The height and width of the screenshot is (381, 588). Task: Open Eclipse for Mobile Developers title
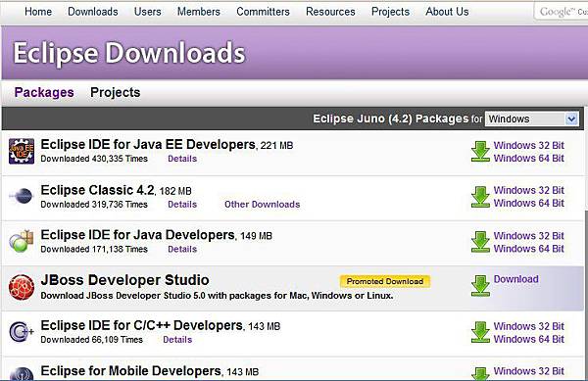[131, 371]
